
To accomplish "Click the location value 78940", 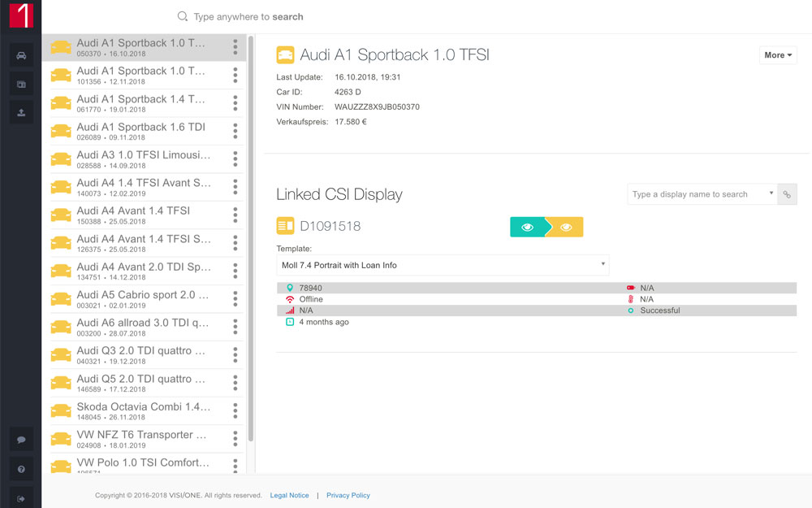I will click(x=310, y=288).
